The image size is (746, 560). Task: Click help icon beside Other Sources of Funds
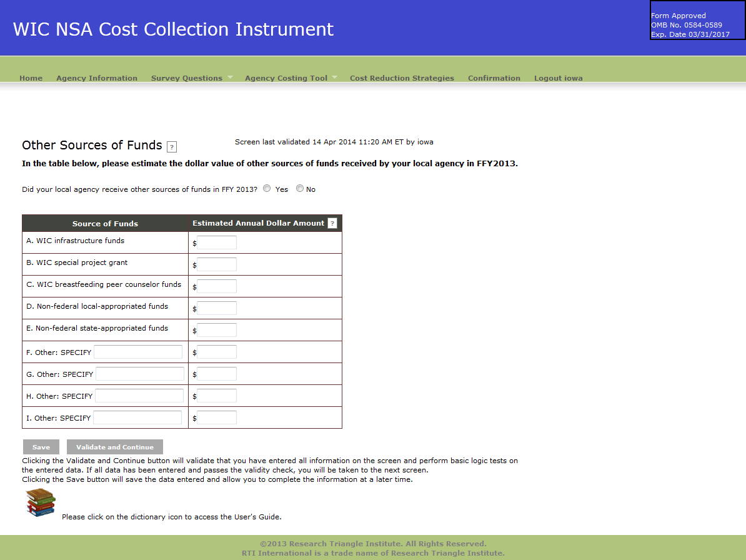[x=172, y=147]
